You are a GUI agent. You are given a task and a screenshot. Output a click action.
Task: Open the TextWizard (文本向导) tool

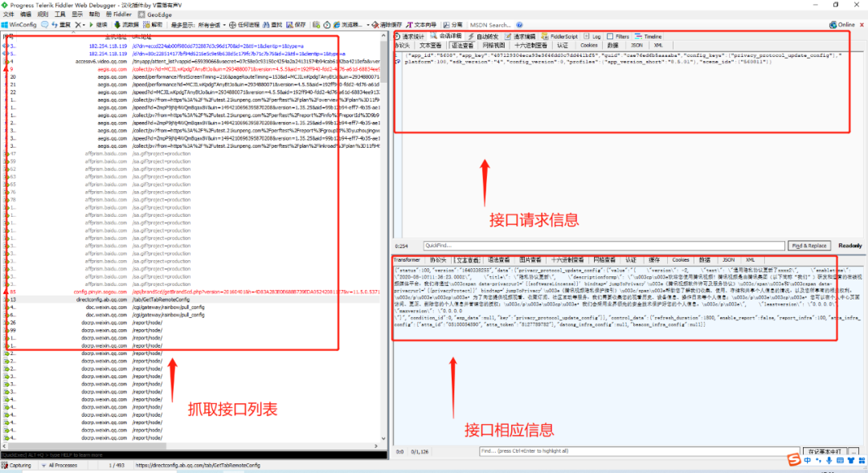(x=420, y=25)
